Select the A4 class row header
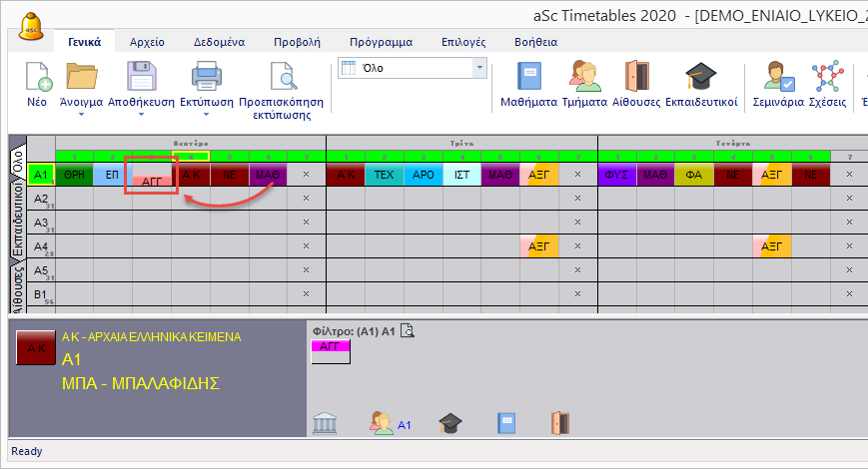The image size is (868, 469). pyautogui.click(x=41, y=246)
